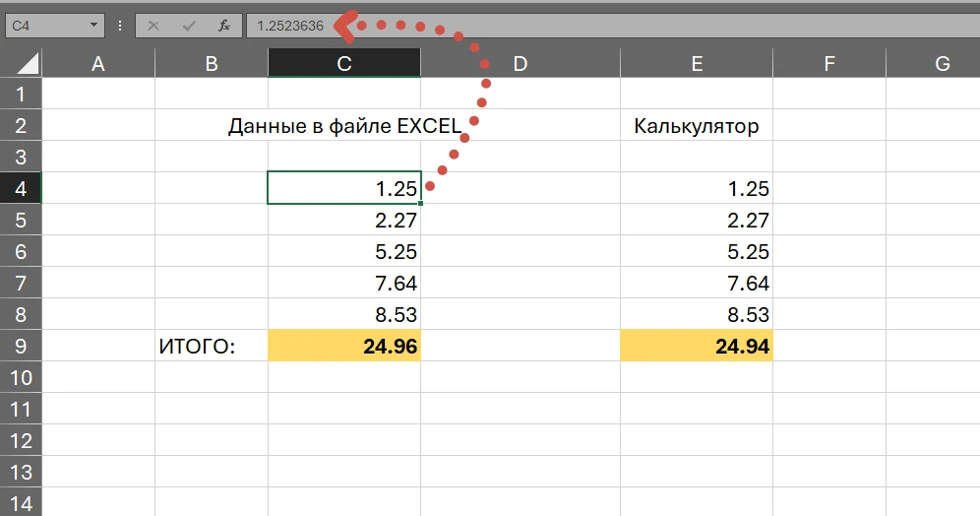The width and height of the screenshot is (980, 516).
Task: Open the Insert Function fx icon
Action: pos(224,26)
